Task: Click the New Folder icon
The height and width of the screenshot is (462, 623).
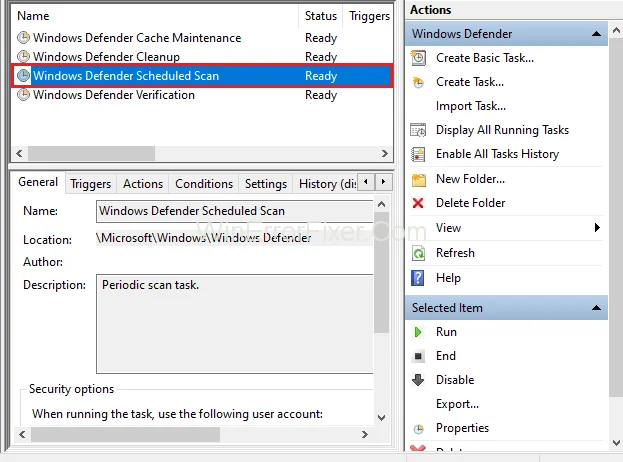Action: tap(418, 179)
